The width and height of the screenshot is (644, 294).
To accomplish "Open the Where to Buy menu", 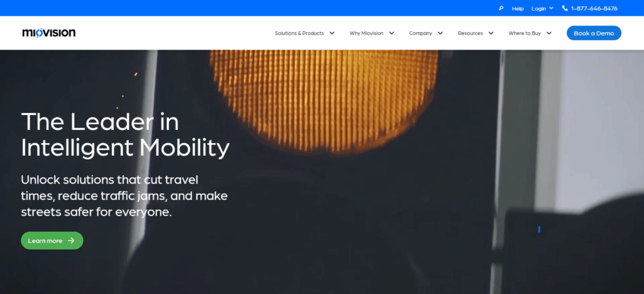I will coord(525,33).
